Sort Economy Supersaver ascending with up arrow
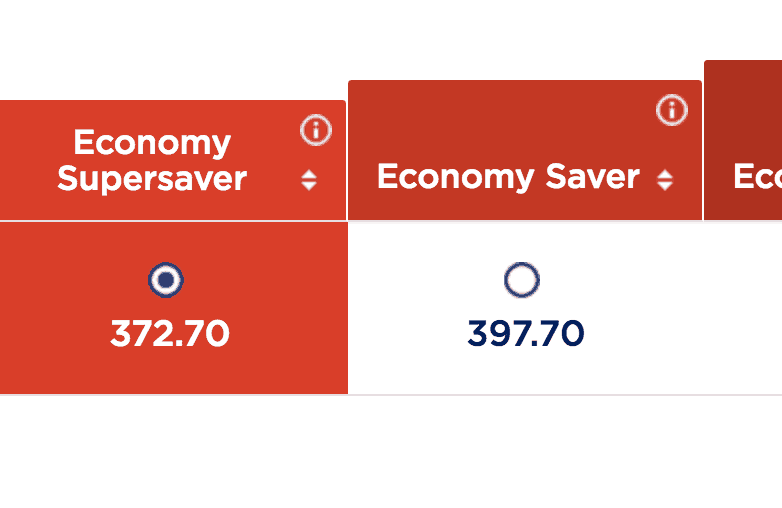Image resolution: width=782 pixels, height=508 pixels. [309, 173]
